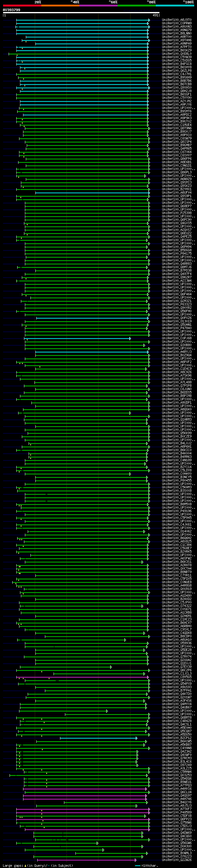
Task: Select hit label UniRef100_Q0D8L0
Action: (177, 54)
